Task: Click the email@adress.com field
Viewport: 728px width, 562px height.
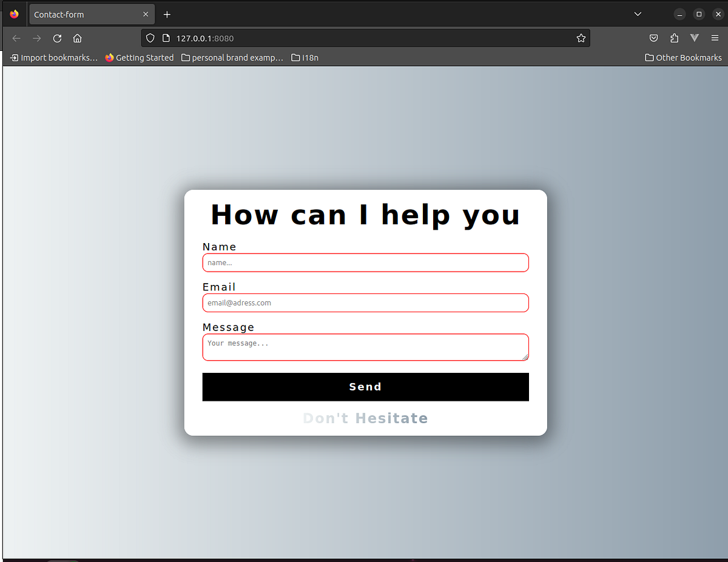Action: tap(365, 303)
